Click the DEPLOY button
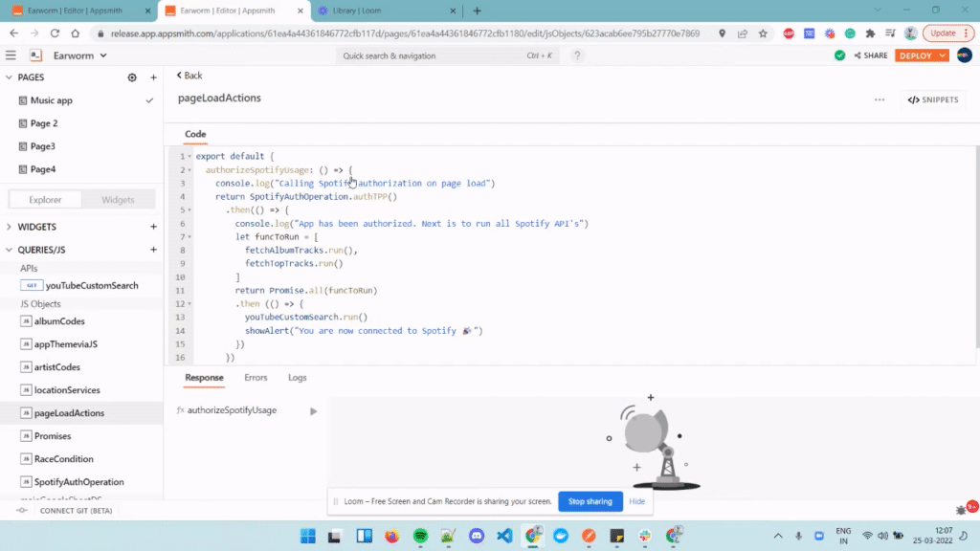Screen dimensions: 980x551 tap(916, 55)
